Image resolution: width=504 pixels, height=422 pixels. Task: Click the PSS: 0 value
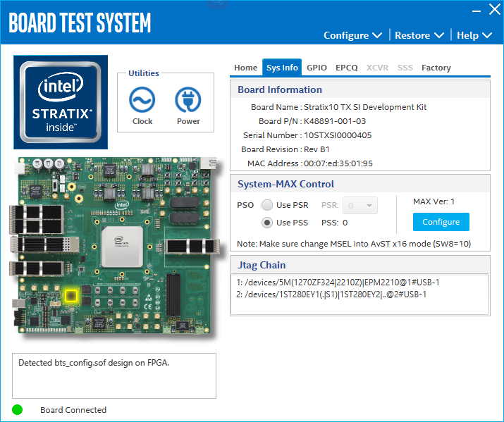335,223
